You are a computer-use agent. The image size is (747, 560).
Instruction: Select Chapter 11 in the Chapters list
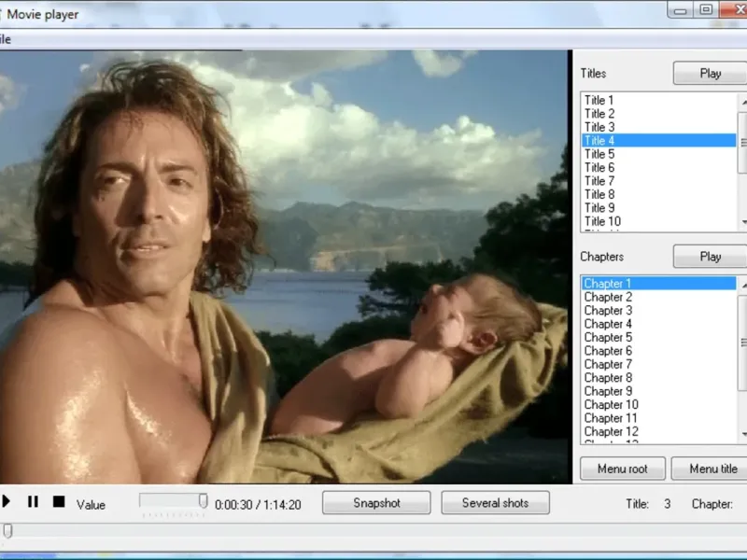658,418
